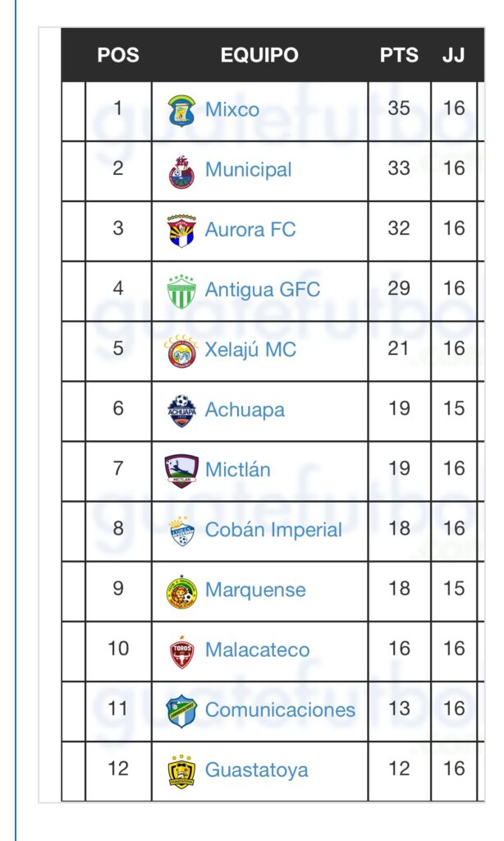
Task: Click the Guastatoya yellow crest
Action: (x=181, y=770)
